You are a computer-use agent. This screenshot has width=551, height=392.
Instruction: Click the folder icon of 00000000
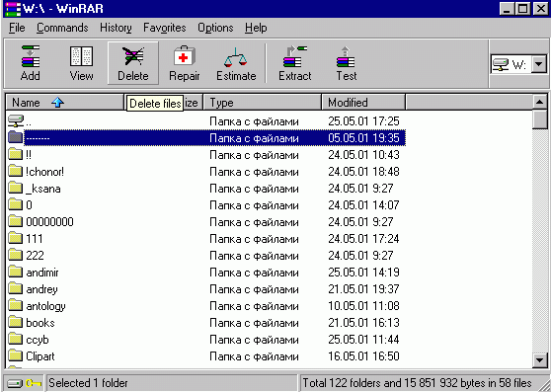(15, 221)
